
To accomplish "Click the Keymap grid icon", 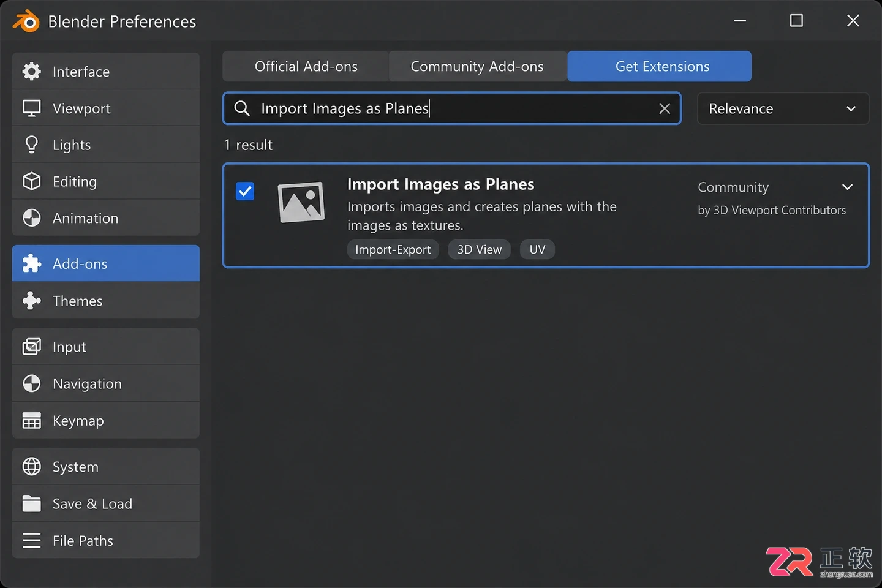I will click(x=31, y=421).
